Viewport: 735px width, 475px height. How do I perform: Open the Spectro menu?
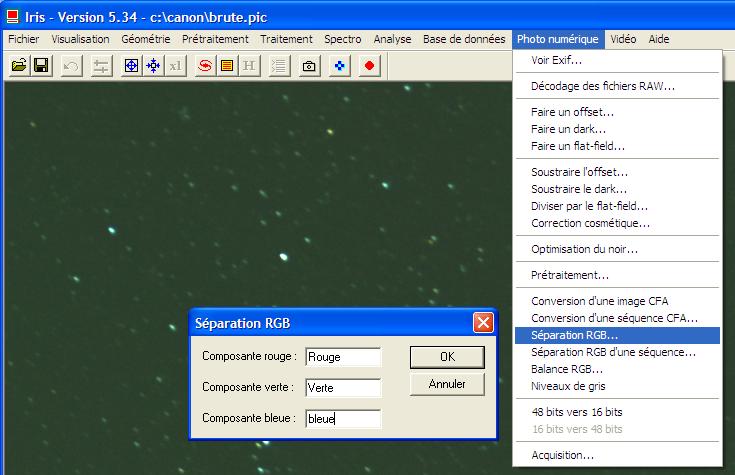tap(343, 39)
